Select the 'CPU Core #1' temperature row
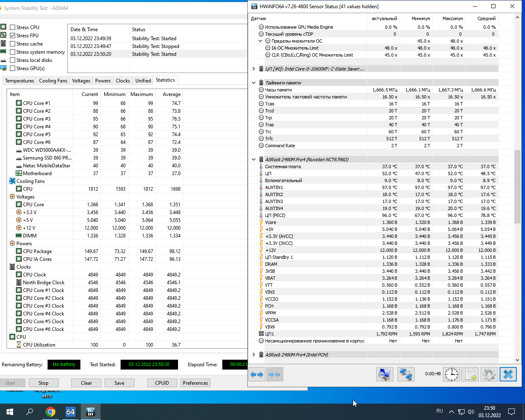Viewport: 525px width, 420px height. pyautogui.click(x=95, y=103)
